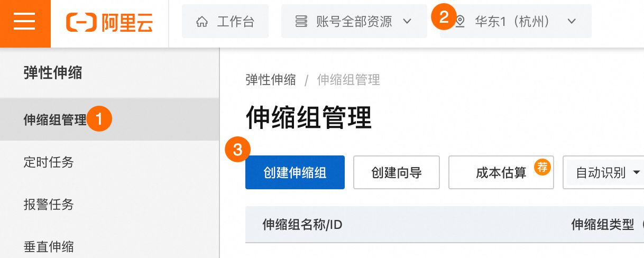The height and width of the screenshot is (258, 644).
Task: Click the 创建伸缩组 button
Action: [295, 172]
